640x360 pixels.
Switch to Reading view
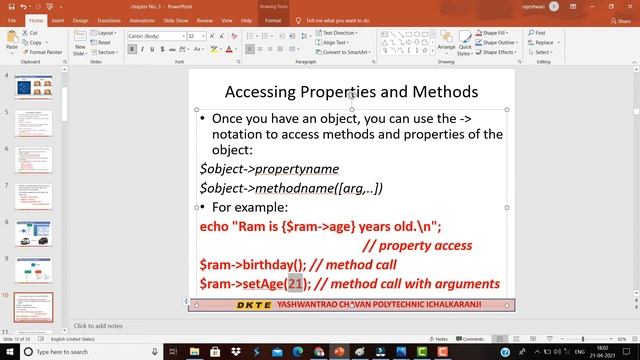(533, 339)
